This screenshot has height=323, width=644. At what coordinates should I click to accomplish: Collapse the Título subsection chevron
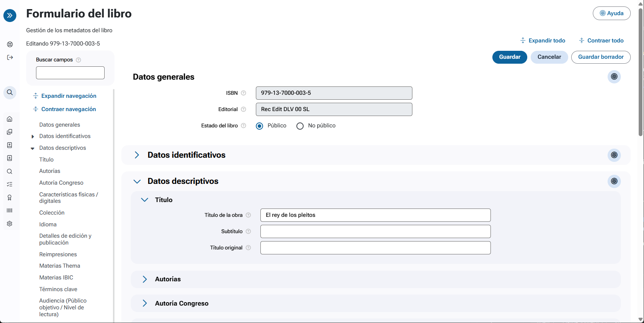[x=144, y=200]
